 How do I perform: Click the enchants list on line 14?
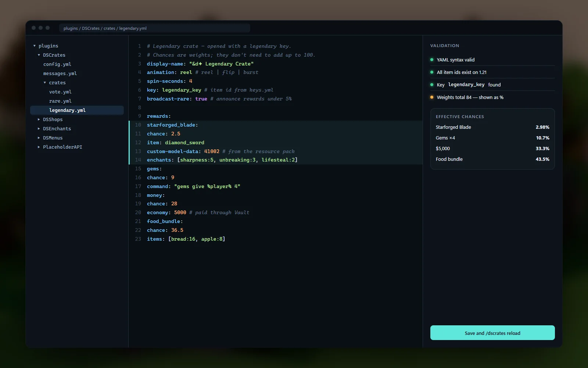point(237,160)
